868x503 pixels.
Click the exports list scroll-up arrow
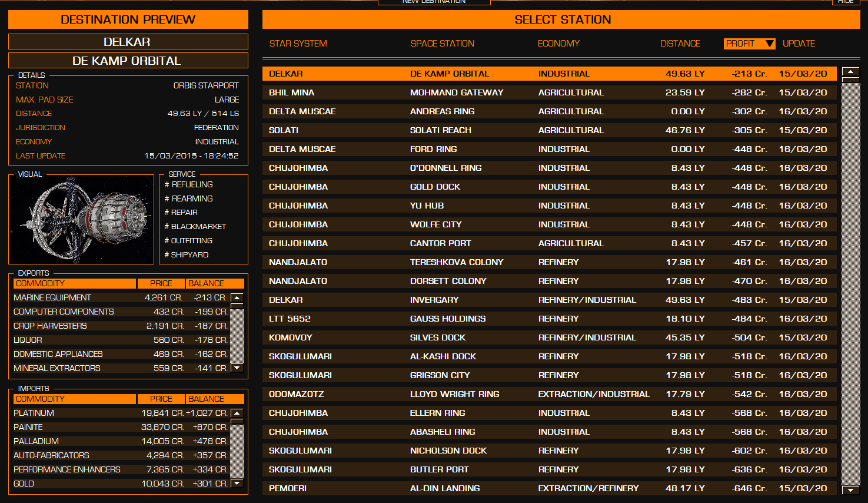click(237, 297)
